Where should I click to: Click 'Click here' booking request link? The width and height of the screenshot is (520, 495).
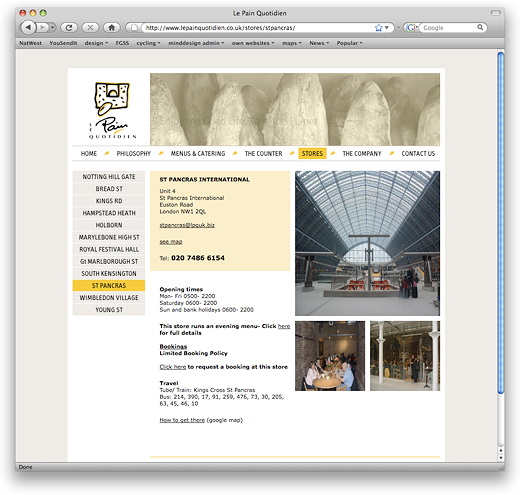point(173,367)
